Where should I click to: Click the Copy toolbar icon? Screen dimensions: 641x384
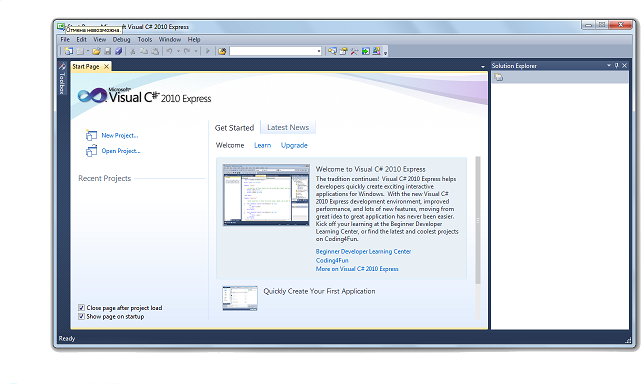click(x=144, y=51)
